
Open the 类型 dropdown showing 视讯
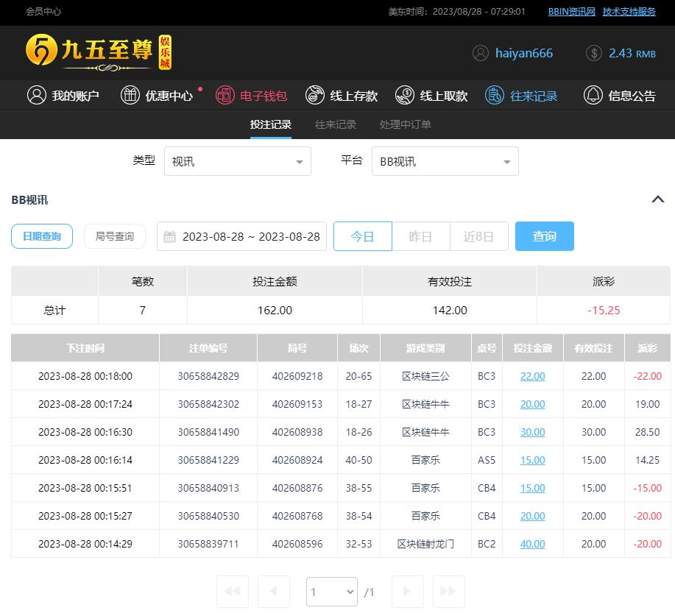point(238,161)
